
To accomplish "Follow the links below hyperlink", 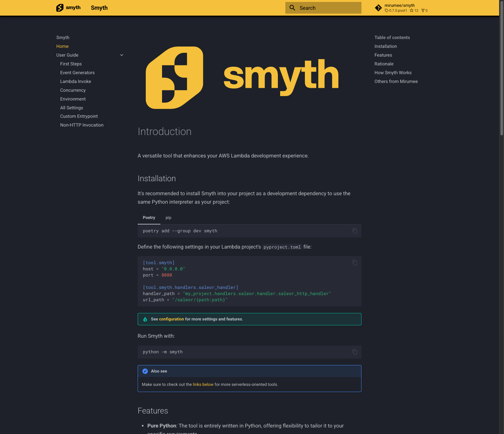I will click(x=203, y=385).
